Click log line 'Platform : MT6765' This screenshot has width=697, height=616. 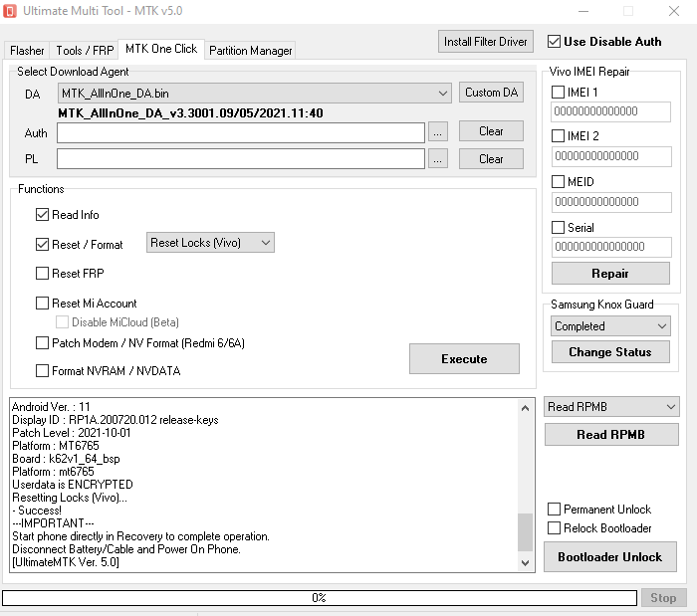point(56,446)
